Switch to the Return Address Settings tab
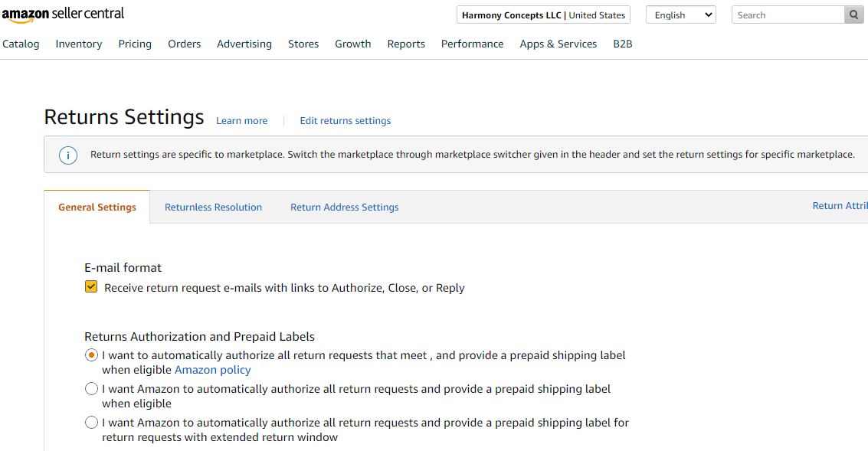Viewport: 868px width, 451px height. pyautogui.click(x=344, y=207)
